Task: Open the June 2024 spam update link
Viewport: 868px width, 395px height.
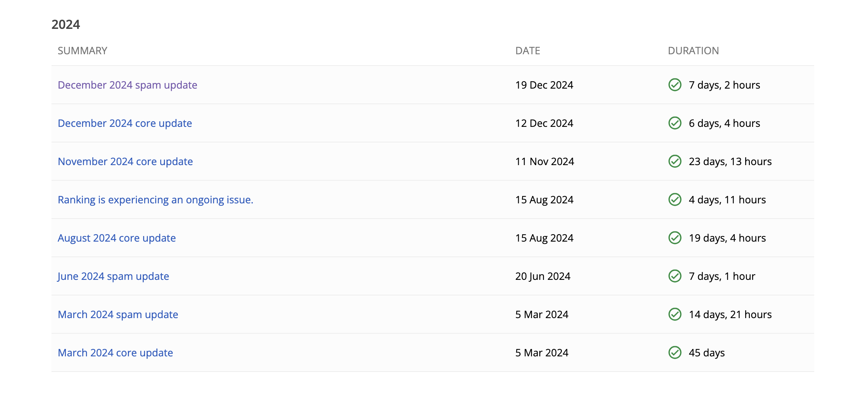Action: [x=113, y=276]
